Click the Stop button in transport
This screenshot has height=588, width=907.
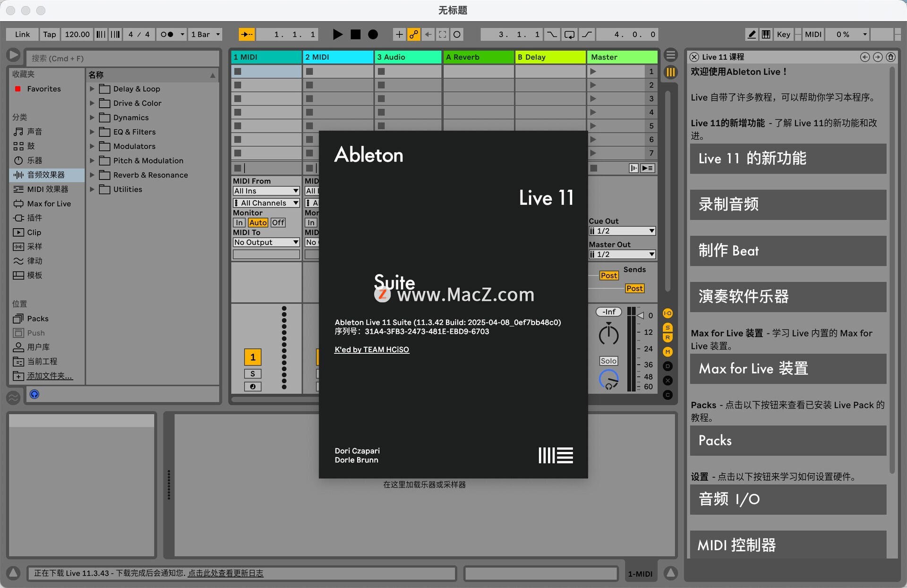tap(355, 34)
